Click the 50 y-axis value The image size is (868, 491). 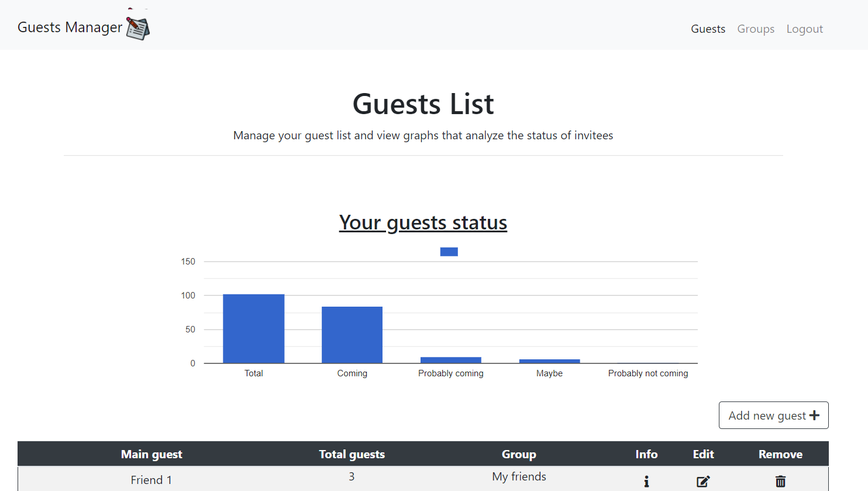pyautogui.click(x=191, y=329)
